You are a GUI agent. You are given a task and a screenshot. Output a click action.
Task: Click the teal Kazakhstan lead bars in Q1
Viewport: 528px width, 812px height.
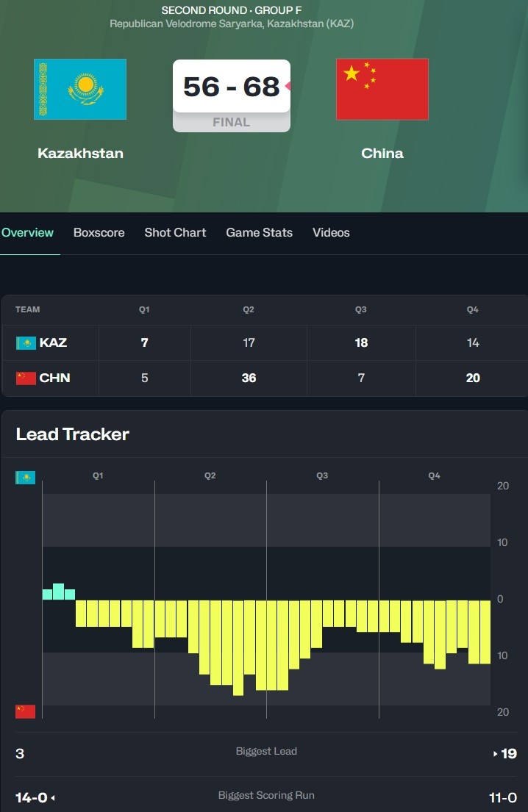click(59, 592)
